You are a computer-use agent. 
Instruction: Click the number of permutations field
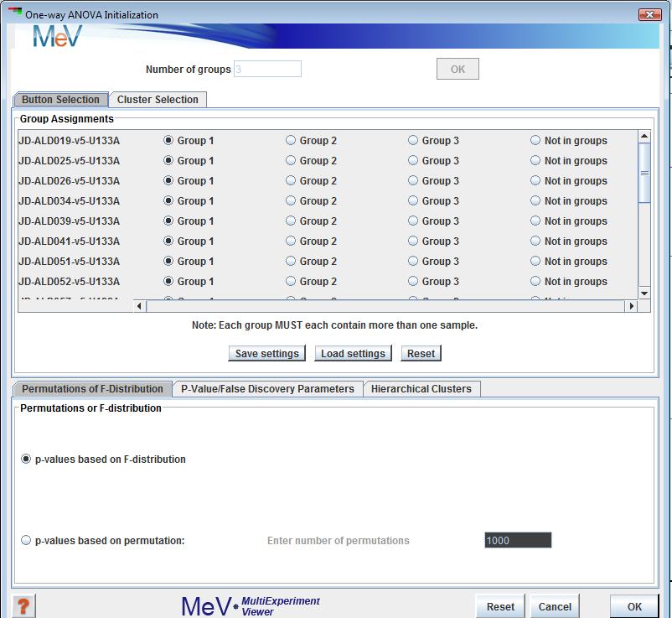coord(517,541)
